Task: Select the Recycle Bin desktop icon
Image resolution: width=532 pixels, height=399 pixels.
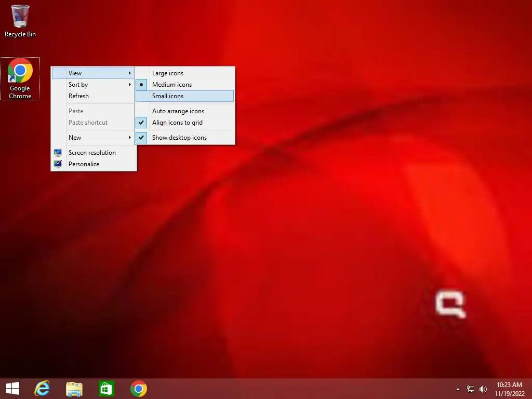Action: [x=20, y=20]
